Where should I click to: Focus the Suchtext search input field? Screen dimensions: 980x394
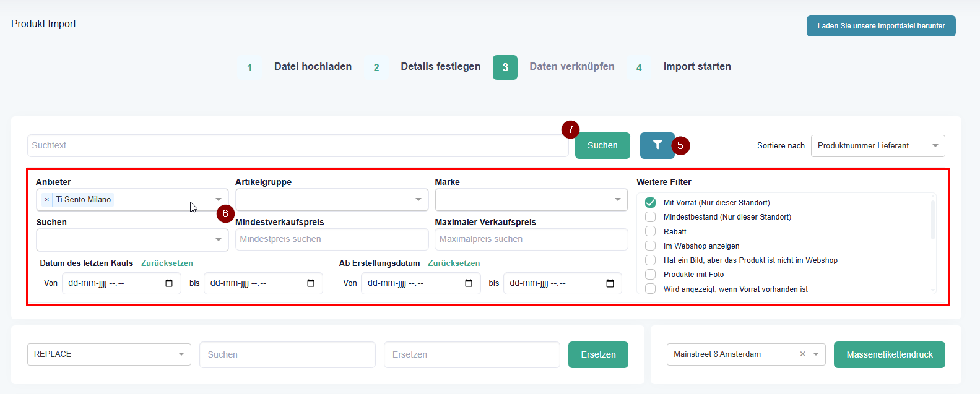[297, 146]
